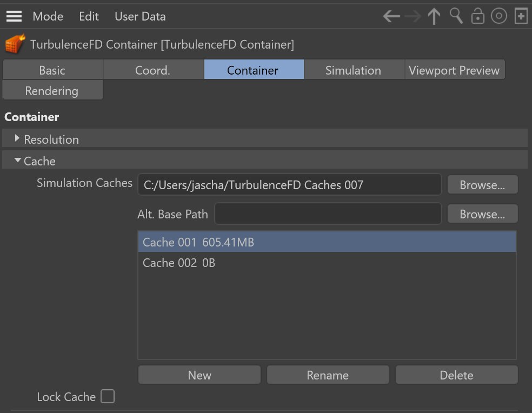Open the User Data menu
532x413 pixels.
coord(140,16)
